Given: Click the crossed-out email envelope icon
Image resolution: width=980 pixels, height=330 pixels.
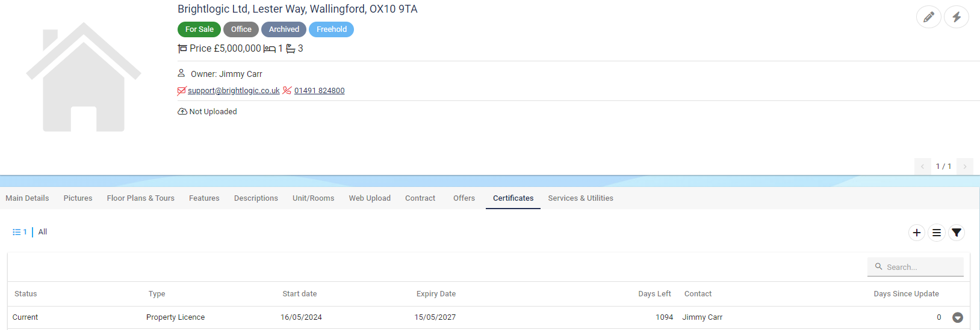Looking at the screenshot, I should (x=181, y=91).
